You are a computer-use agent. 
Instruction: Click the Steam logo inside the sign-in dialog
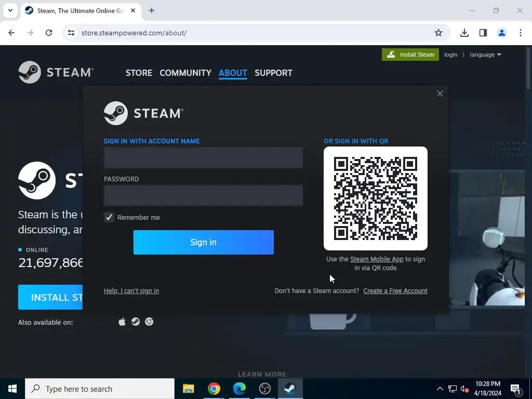coord(143,113)
